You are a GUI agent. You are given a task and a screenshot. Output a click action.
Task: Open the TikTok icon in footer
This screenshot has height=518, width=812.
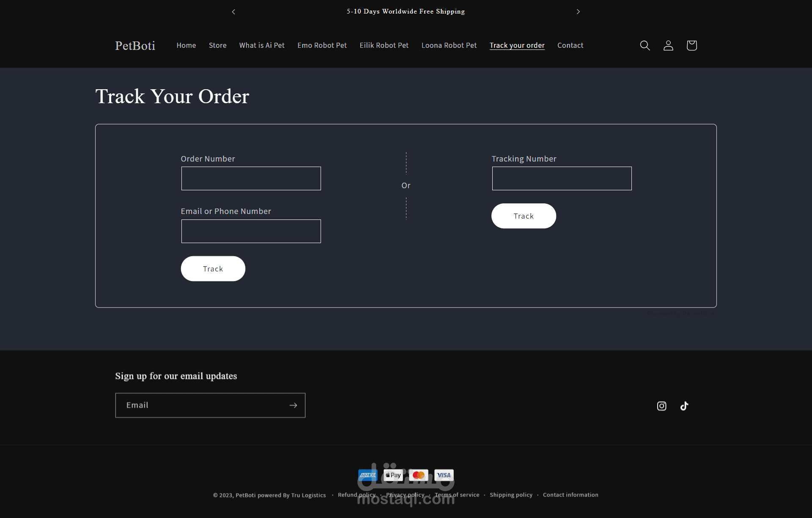684,406
